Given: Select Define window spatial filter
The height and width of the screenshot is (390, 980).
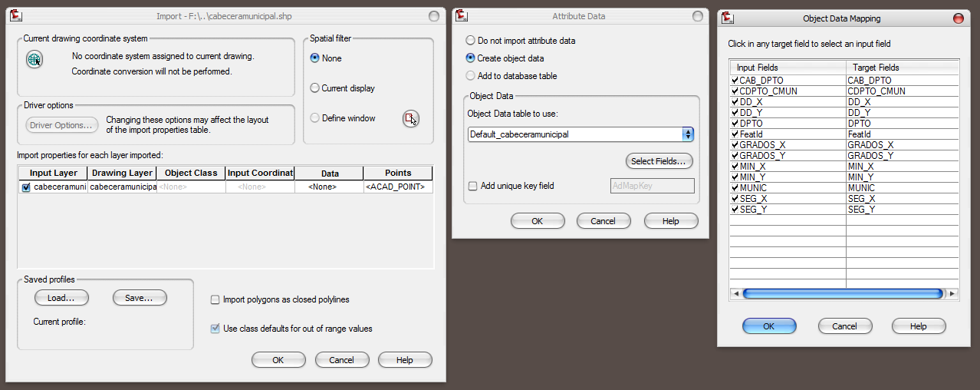Looking at the screenshot, I should 314,118.
